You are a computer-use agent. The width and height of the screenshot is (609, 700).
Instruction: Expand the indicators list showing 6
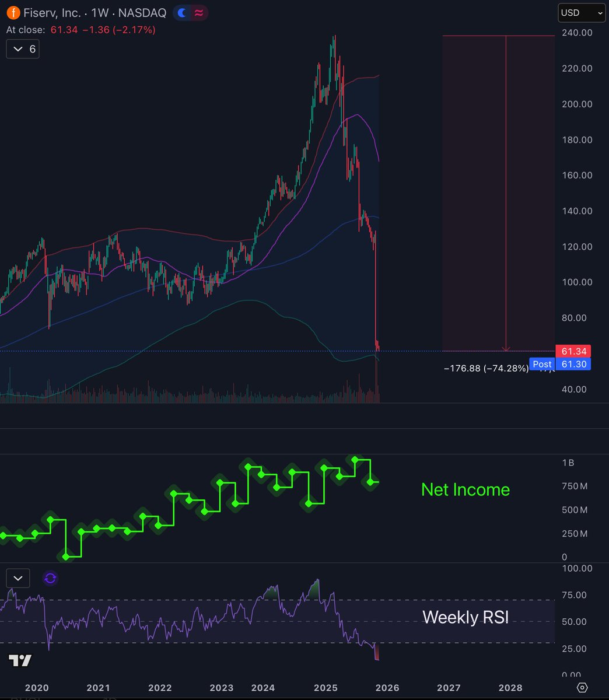22,49
